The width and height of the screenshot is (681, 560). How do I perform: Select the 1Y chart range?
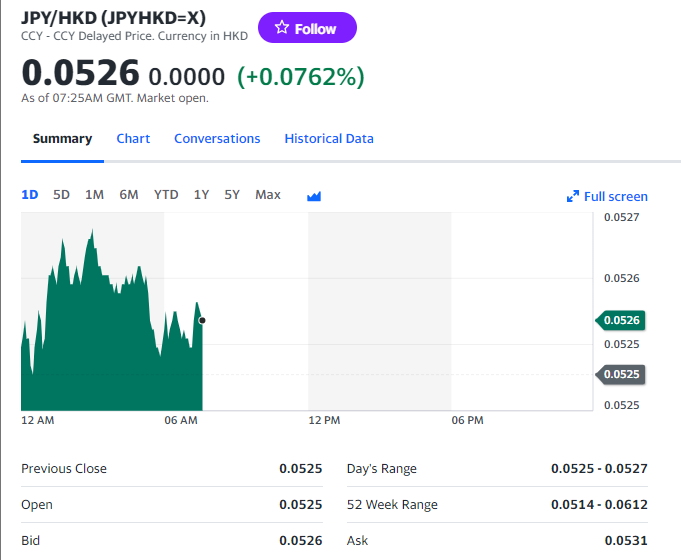click(201, 195)
